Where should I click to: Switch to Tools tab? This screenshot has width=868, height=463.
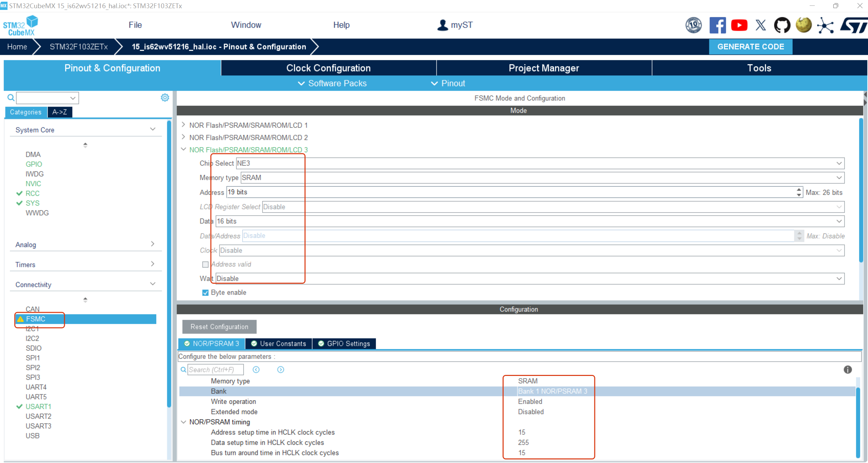pyautogui.click(x=759, y=68)
